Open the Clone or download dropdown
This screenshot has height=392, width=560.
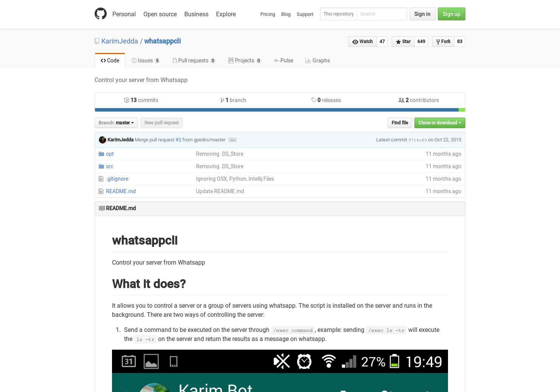tap(440, 123)
